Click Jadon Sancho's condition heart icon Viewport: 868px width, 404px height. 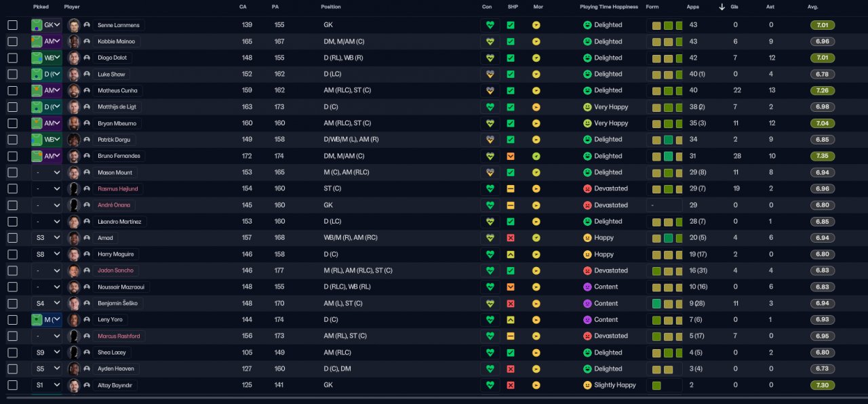click(x=490, y=270)
